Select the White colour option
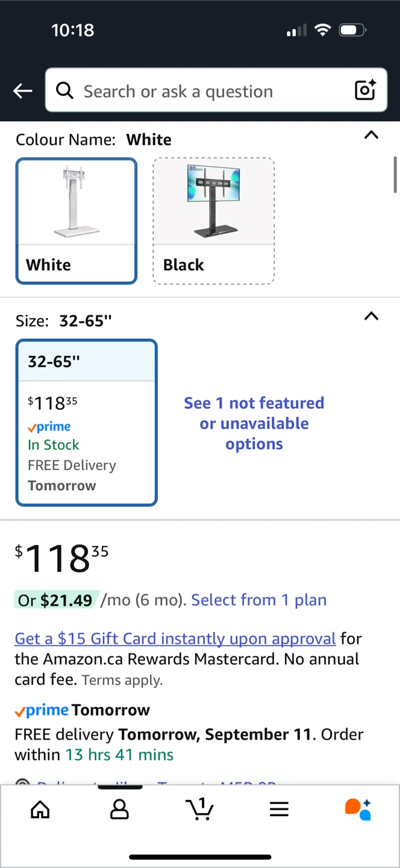 tap(76, 221)
